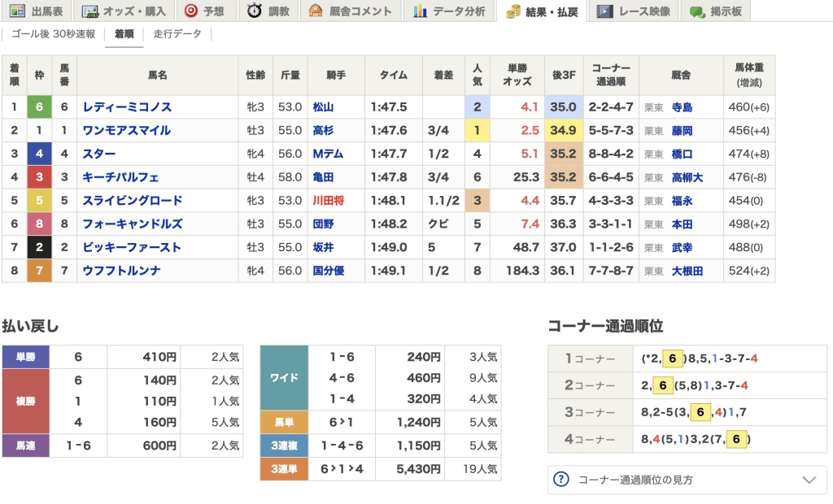Open trainer 福永 link
Screen dimensions: 833x504
[x=683, y=201]
